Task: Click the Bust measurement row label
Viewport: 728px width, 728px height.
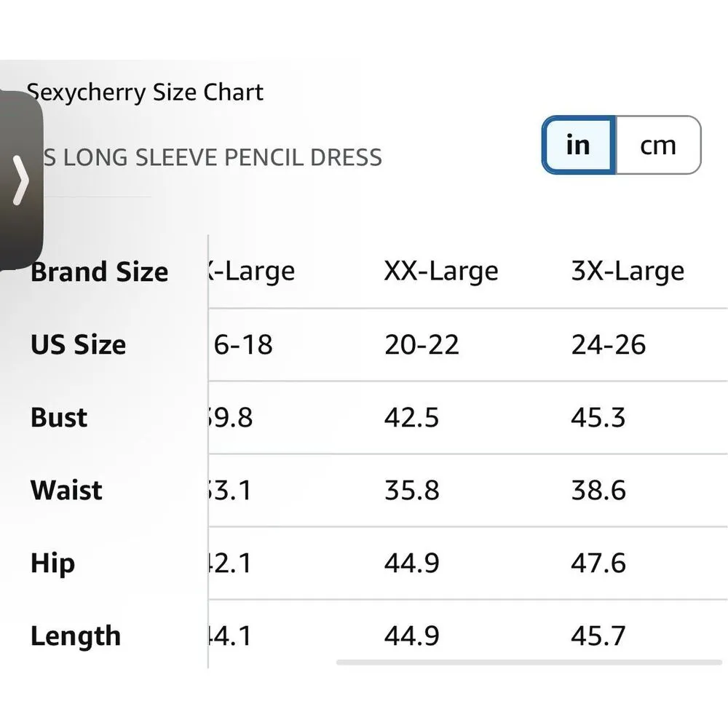Action: pyautogui.click(x=58, y=417)
